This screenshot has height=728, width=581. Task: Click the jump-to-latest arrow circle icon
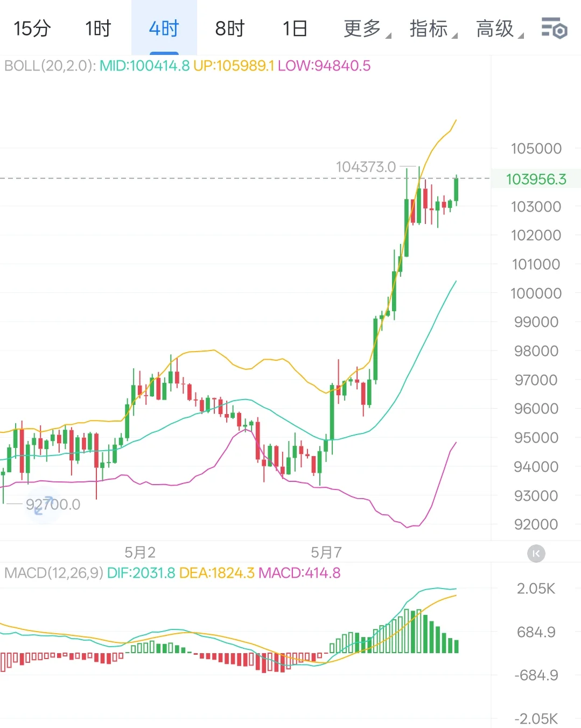(x=536, y=554)
